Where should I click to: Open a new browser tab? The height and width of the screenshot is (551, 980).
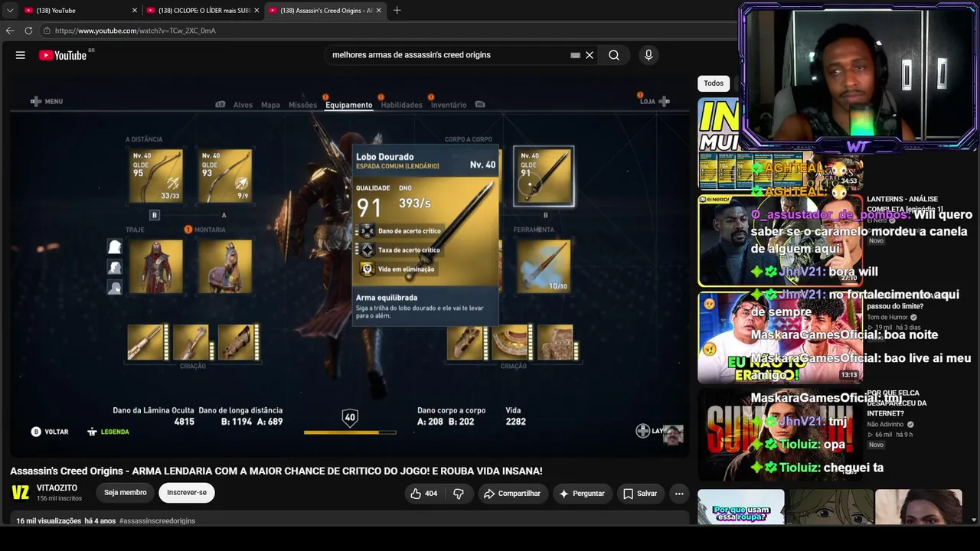pos(397,11)
